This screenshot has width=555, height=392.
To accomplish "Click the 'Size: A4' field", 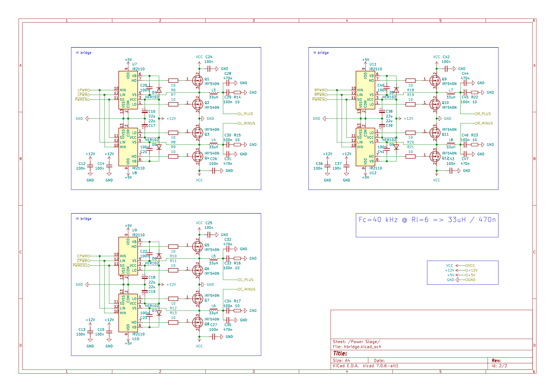I will (341, 360).
